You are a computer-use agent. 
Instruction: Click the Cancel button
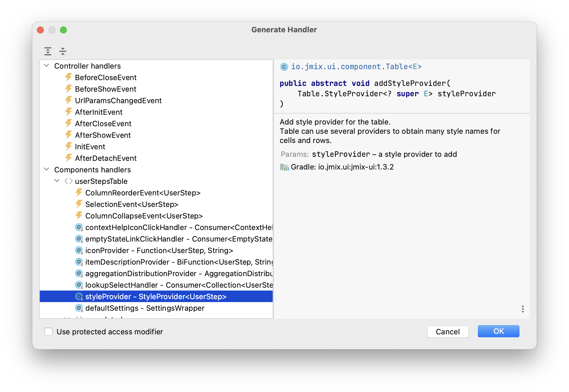[x=448, y=332]
